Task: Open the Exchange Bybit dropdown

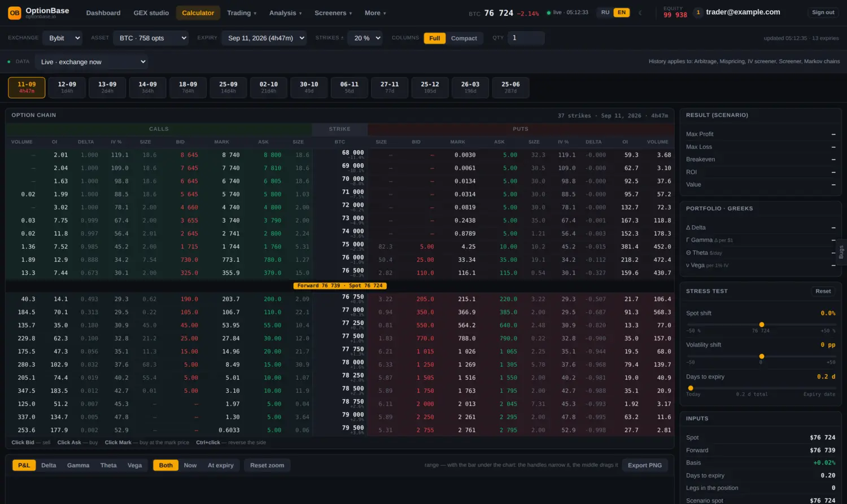Action: [63, 38]
